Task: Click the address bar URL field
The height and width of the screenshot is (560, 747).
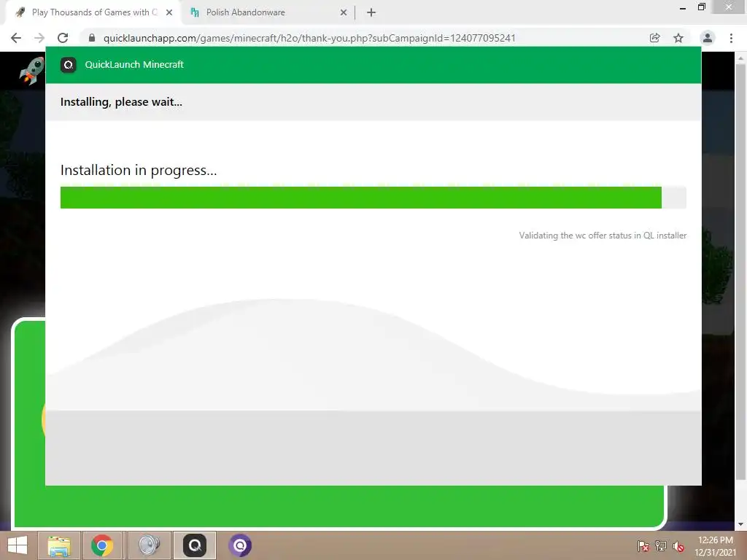Action: pyautogui.click(x=309, y=38)
